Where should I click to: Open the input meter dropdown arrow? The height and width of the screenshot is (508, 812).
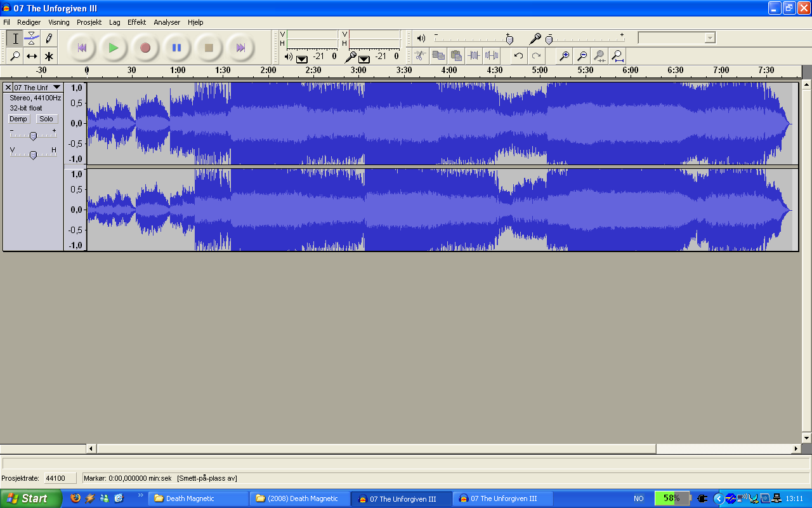click(x=364, y=59)
